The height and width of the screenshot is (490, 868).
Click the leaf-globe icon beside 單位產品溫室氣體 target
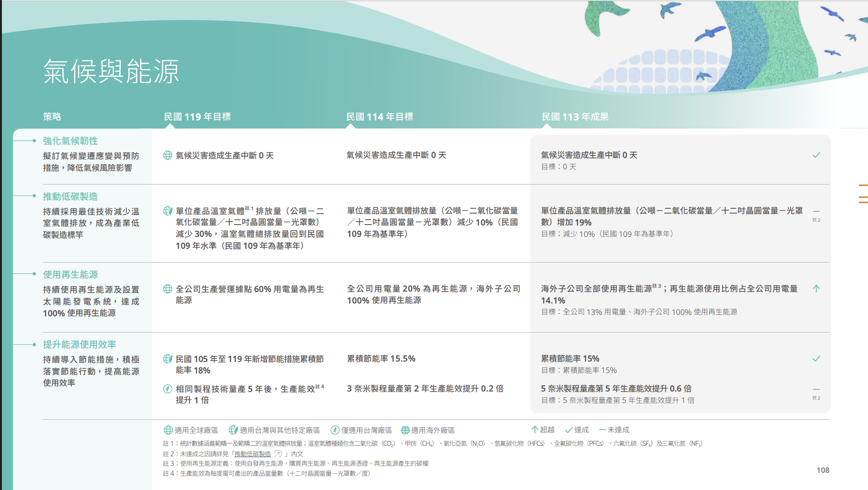pos(168,211)
